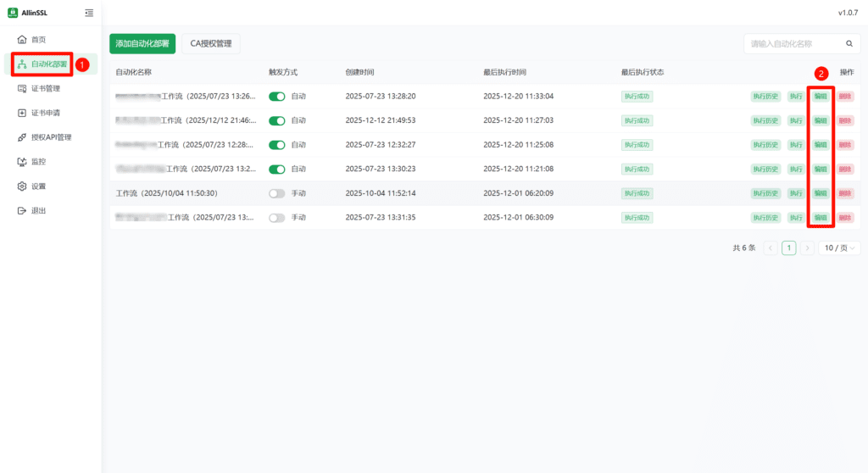Click the monitor icon beside 监控

click(22, 161)
